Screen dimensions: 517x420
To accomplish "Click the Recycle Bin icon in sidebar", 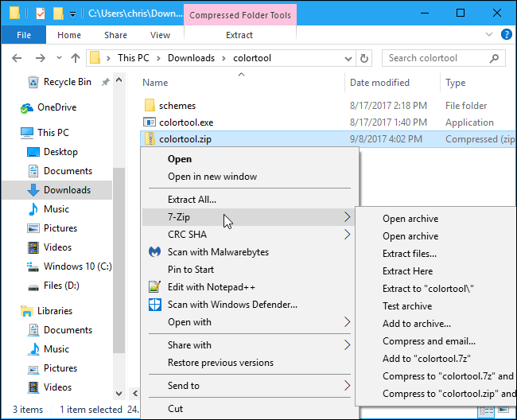I will pyautogui.click(x=33, y=82).
